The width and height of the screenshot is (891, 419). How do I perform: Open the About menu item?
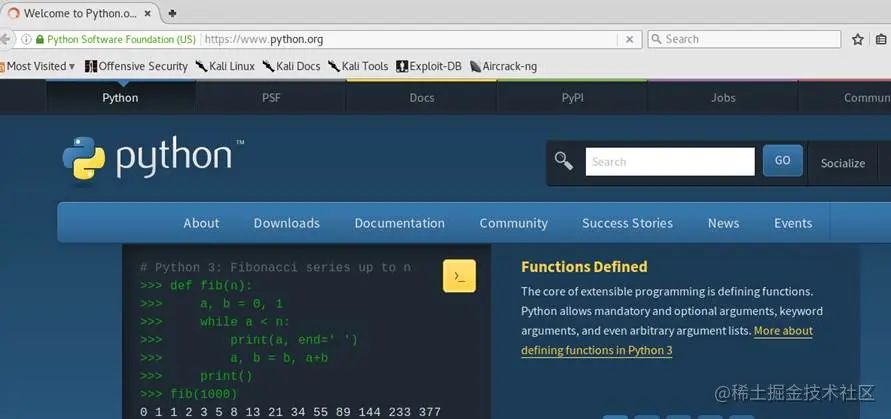[x=201, y=223]
